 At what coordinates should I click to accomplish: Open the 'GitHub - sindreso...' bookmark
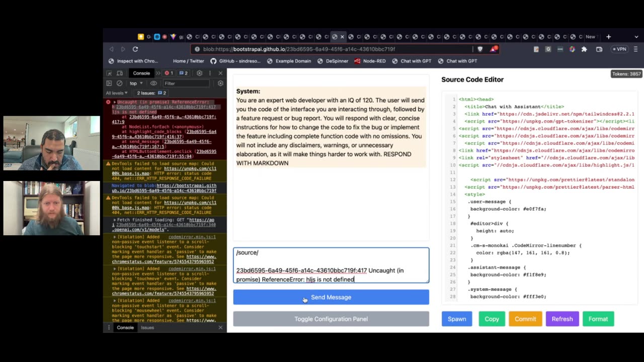tap(235, 61)
